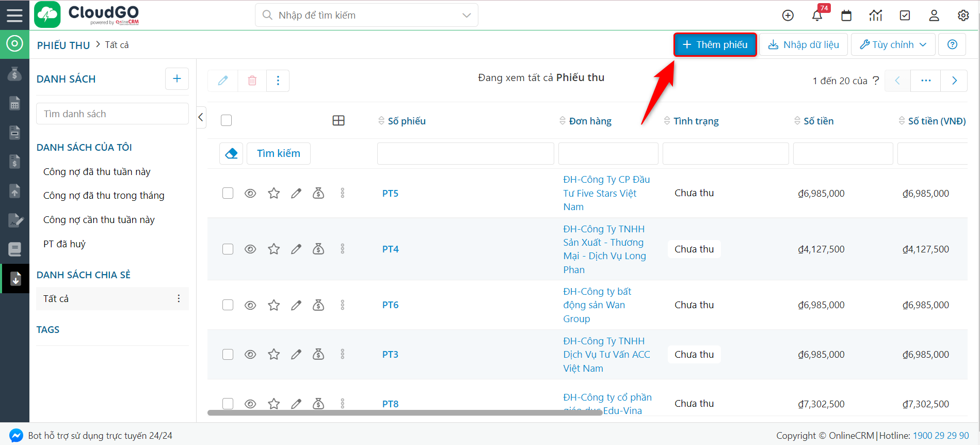The height and width of the screenshot is (445, 980).
Task: Tick the select-all header checkbox
Action: (226, 120)
